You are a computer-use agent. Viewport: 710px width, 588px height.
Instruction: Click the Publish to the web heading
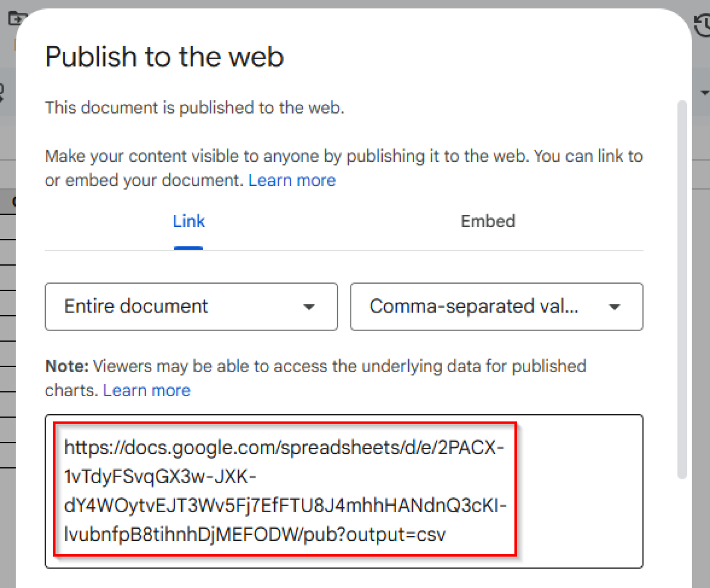click(x=164, y=56)
